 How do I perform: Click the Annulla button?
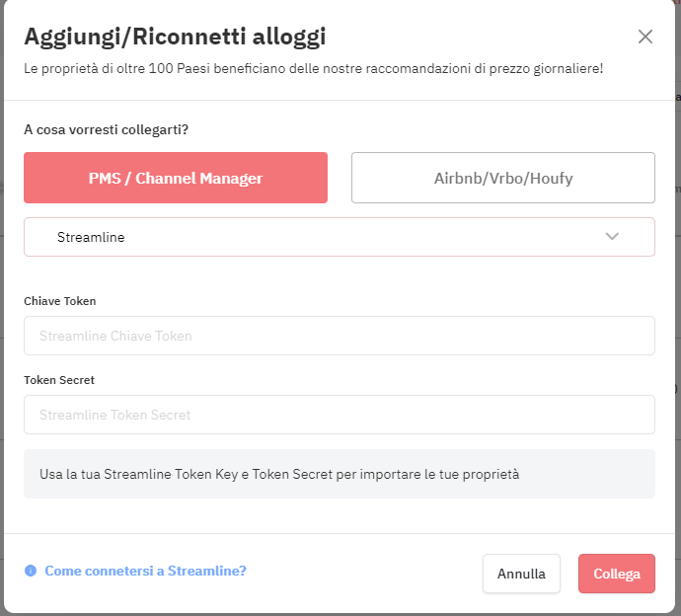[521, 574]
